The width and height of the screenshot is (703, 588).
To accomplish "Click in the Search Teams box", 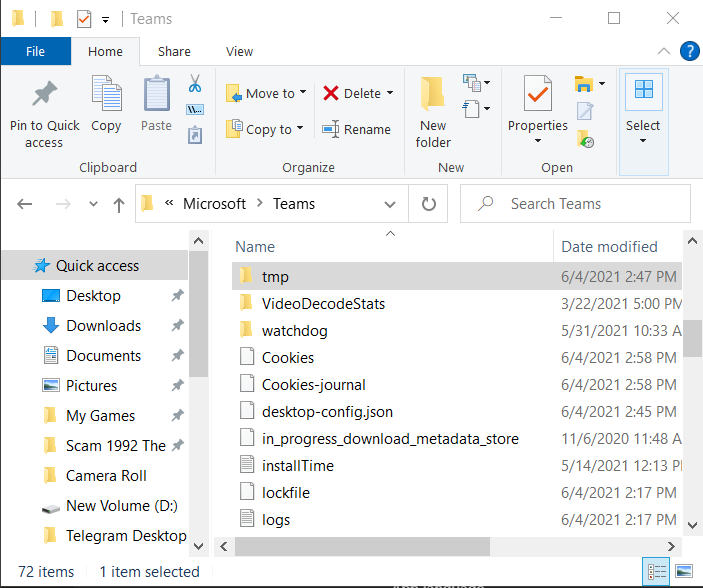I will point(576,204).
